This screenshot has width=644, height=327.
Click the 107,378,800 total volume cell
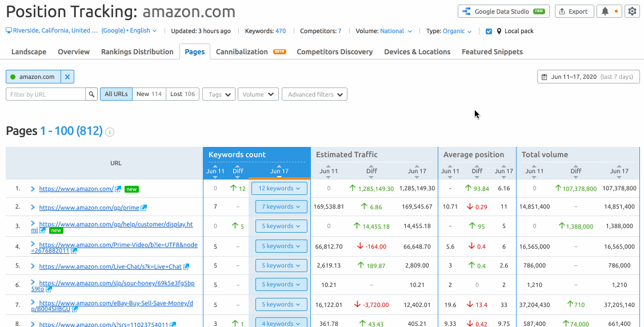619,189
